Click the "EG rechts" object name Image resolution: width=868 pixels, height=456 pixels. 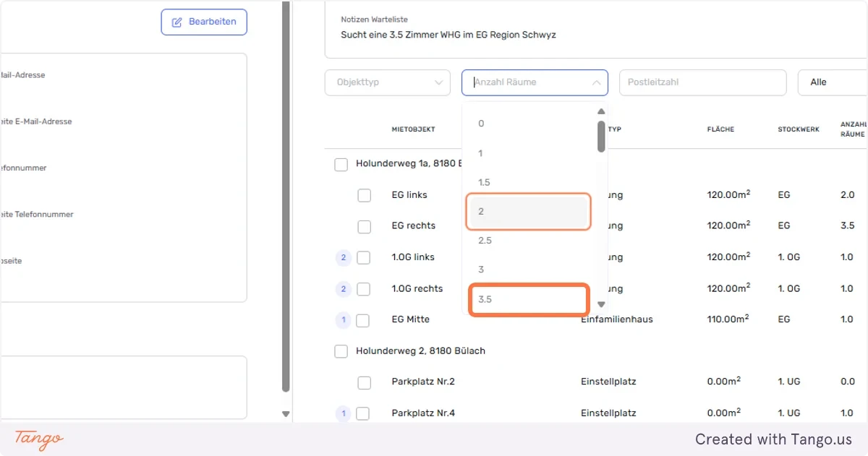(414, 225)
